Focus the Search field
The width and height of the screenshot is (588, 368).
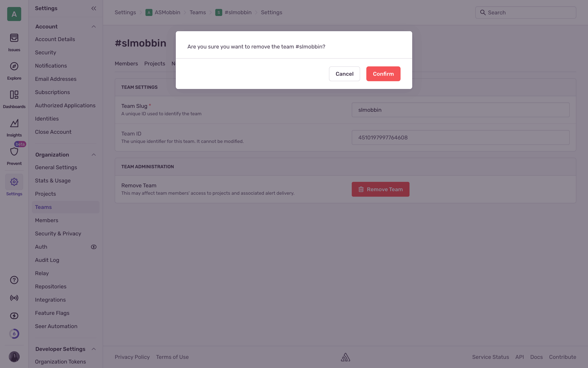point(526,13)
